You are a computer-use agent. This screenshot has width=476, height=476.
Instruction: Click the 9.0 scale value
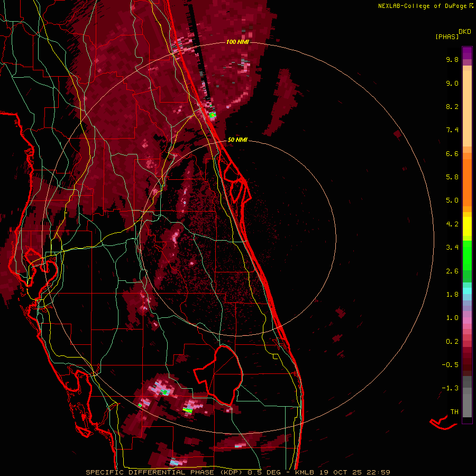[x=452, y=83]
